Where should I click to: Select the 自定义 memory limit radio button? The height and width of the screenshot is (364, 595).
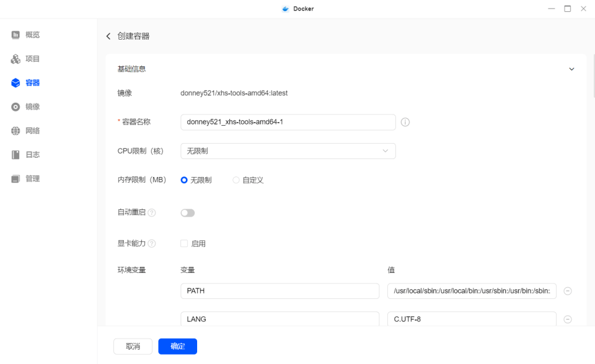236,180
